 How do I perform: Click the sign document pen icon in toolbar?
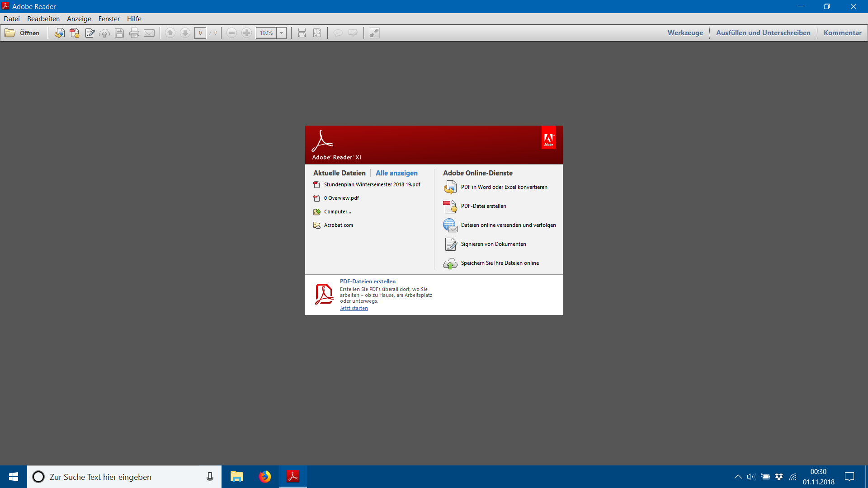tap(90, 33)
